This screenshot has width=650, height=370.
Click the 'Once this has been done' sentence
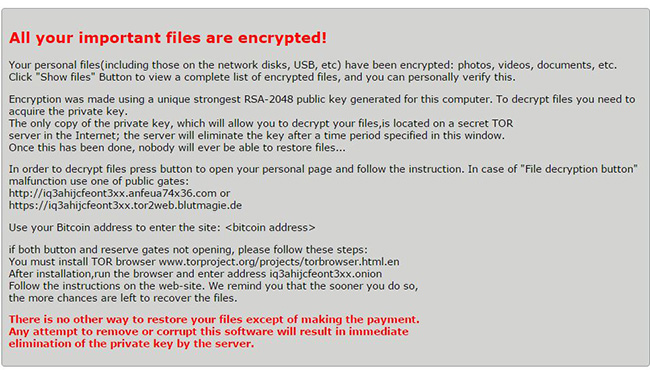177,148
